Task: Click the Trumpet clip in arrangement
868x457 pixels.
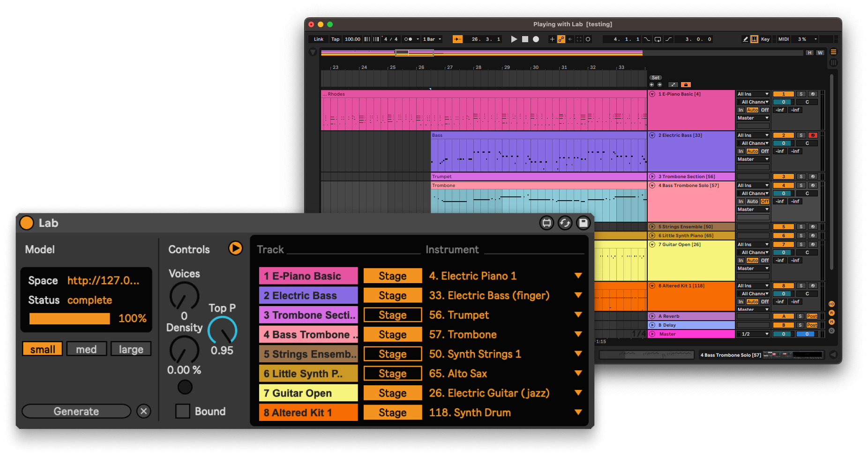Action: click(x=539, y=177)
